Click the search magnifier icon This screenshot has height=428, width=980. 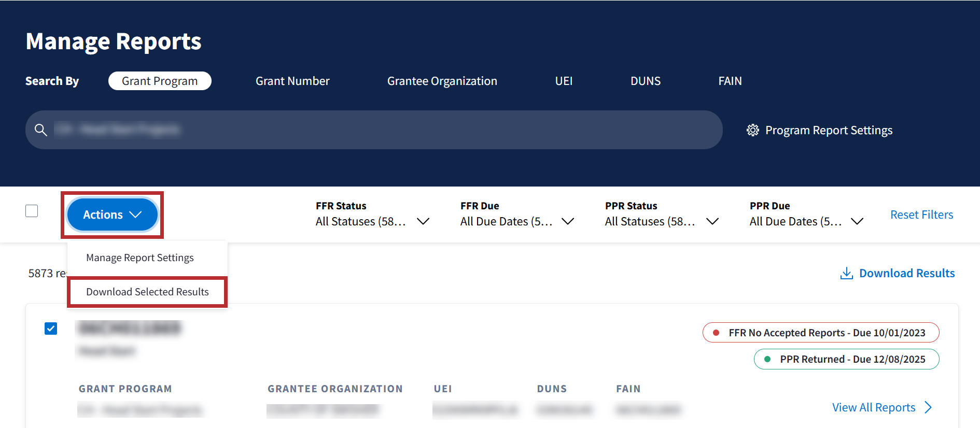tap(41, 130)
